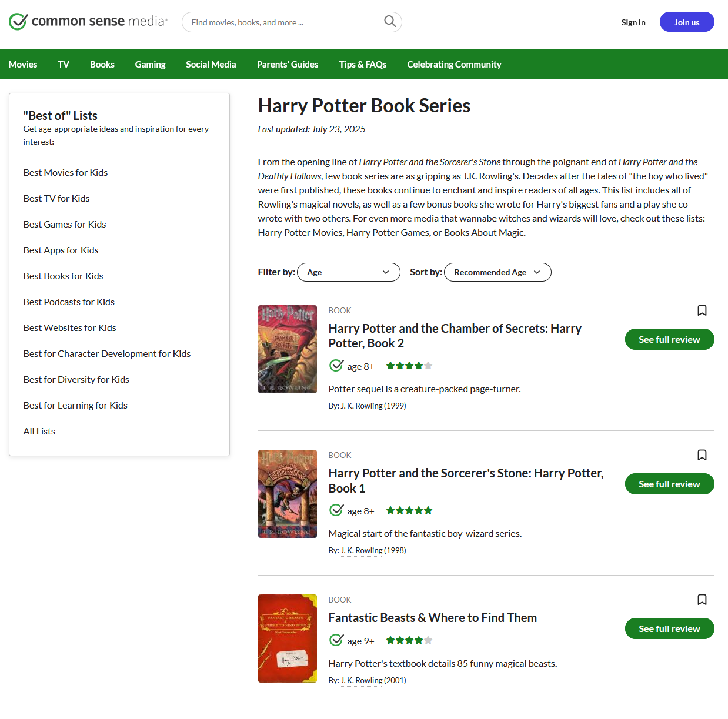Click 'Harry Potter's textbook details 85 funny magical beasts.'
The width and height of the screenshot is (728, 719).
click(443, 663)
